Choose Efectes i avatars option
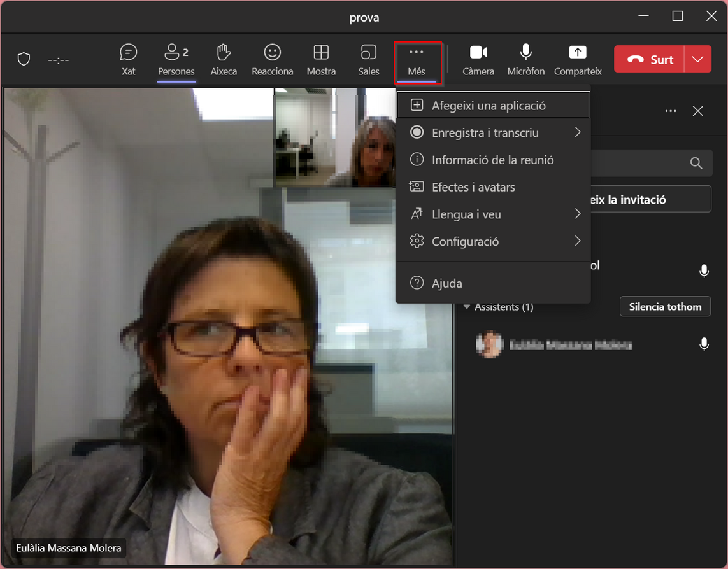The height and width of the screenshot is (569, 728). point(493,187)
